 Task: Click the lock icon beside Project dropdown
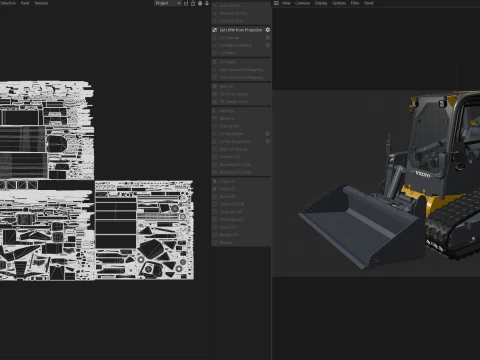[193, 3]
